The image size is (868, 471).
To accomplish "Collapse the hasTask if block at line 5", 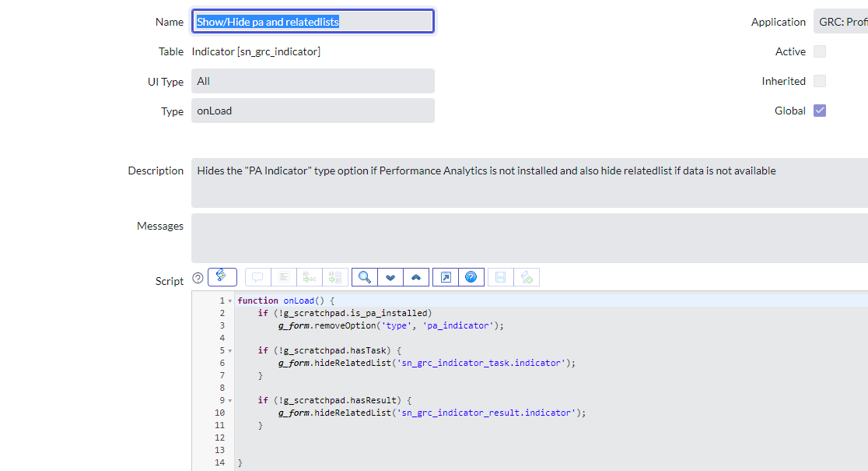I will point(230,350).
